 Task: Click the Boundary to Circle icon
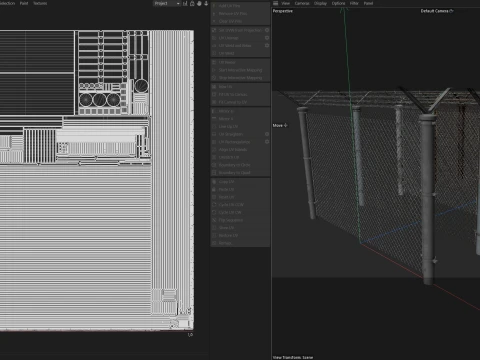pos(214,165)
